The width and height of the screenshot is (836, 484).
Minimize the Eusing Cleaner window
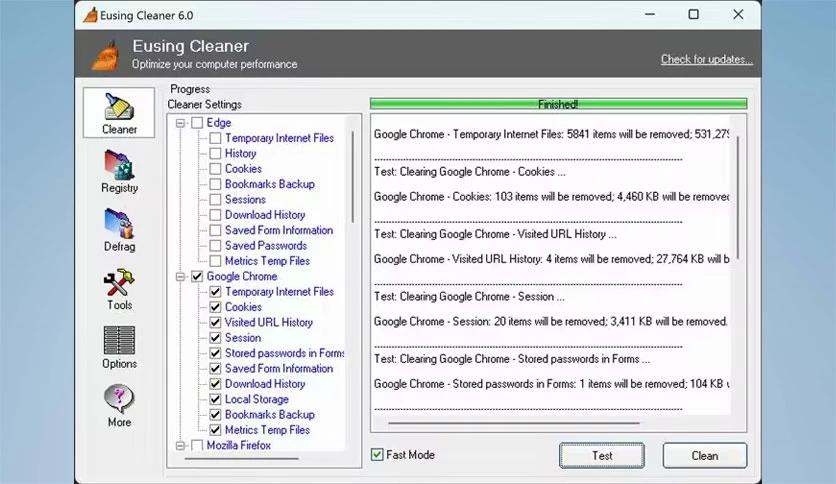tap(650, 14)
